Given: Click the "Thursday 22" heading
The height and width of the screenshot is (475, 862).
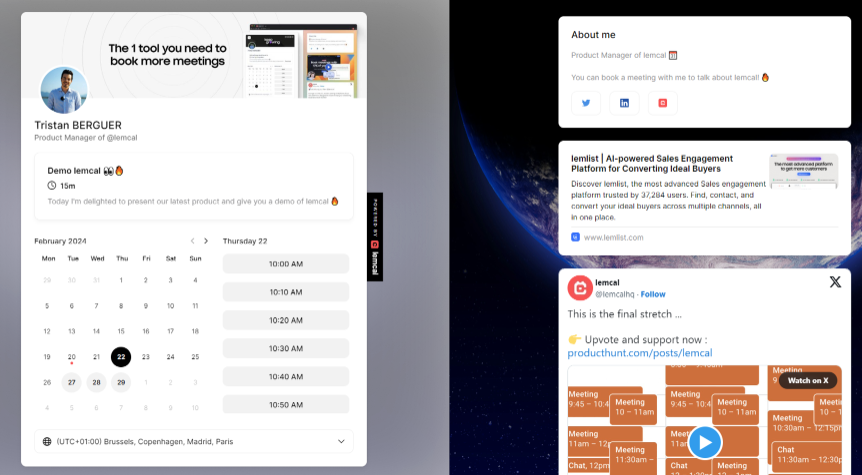Looking at the screenshot, I should (x=245, y=241).
